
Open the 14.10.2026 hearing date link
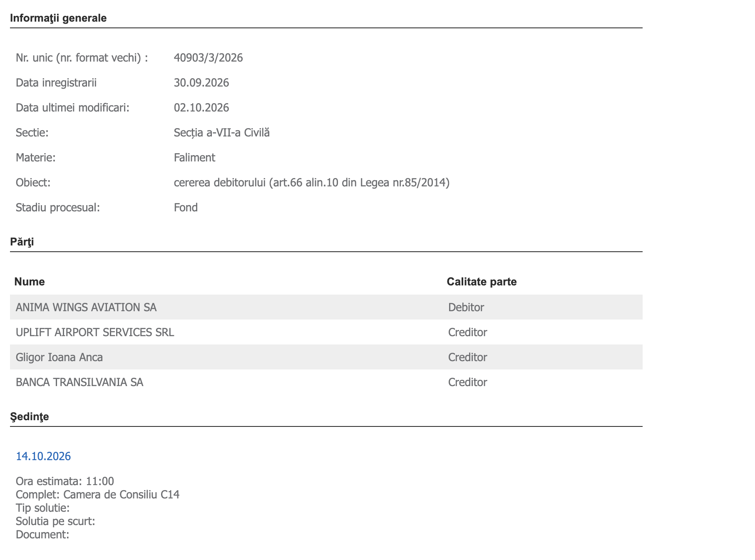click(x=43, y=456)
